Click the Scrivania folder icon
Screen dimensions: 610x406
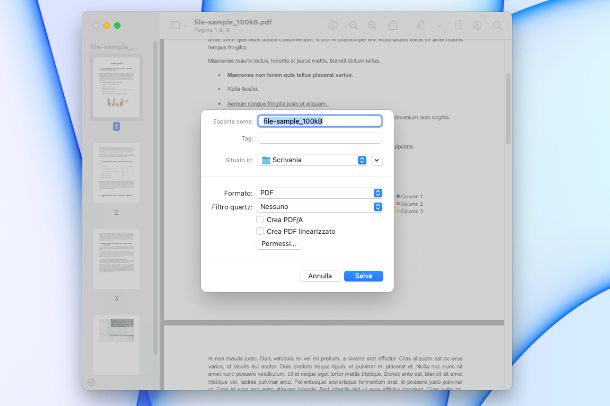point(266,160)
